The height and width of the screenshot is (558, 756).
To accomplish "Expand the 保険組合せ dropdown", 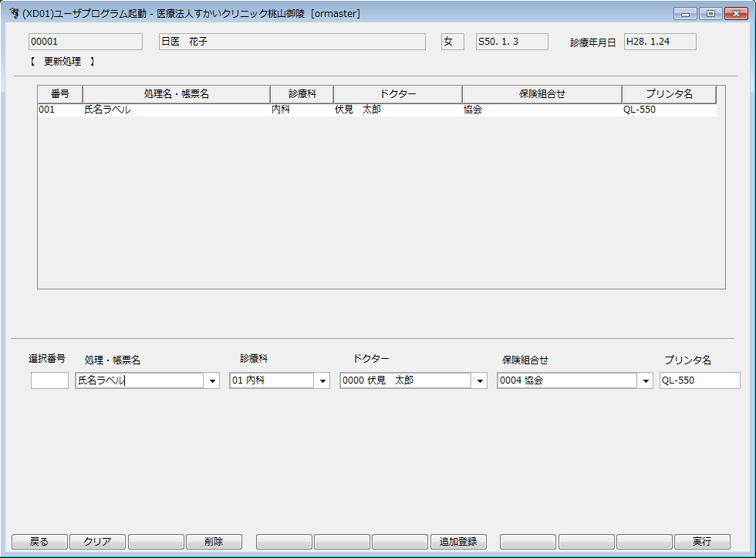I will pos(645,380).
